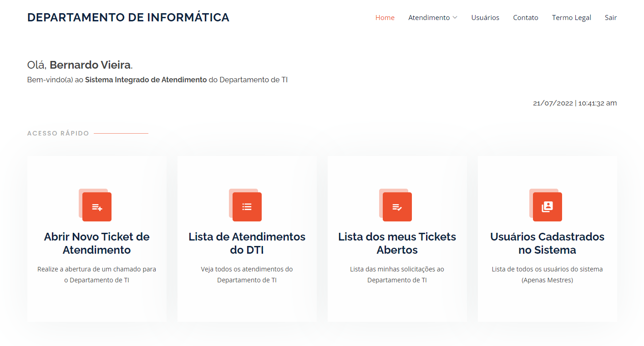Viewport: 644px width, 346px height.
Task: Click the new ticket icon with plus sign
Action: tap(97, 207)
